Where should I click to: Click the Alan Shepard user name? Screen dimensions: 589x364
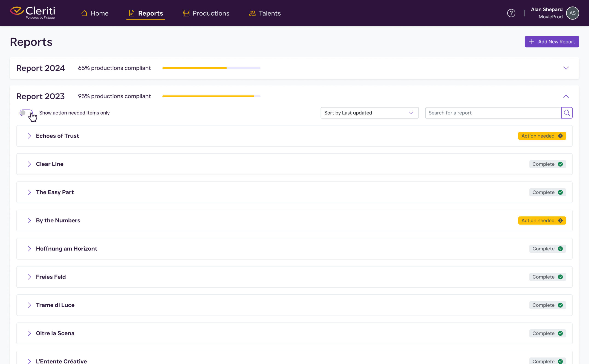547,9
